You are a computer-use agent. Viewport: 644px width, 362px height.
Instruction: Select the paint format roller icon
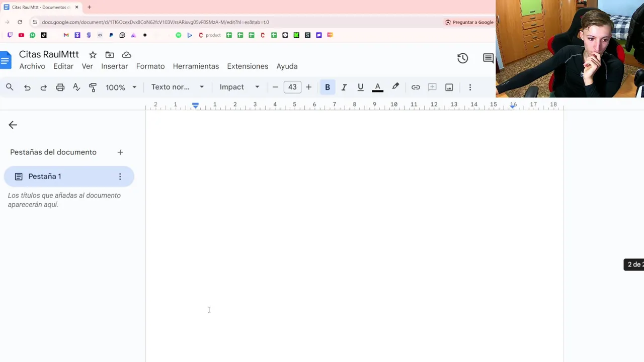point(93,87)
